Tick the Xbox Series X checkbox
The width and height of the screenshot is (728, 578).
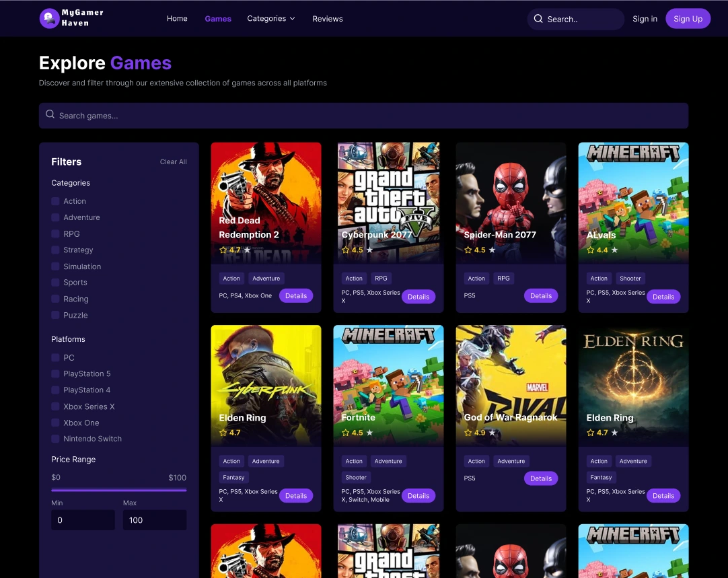pos(55,406)
